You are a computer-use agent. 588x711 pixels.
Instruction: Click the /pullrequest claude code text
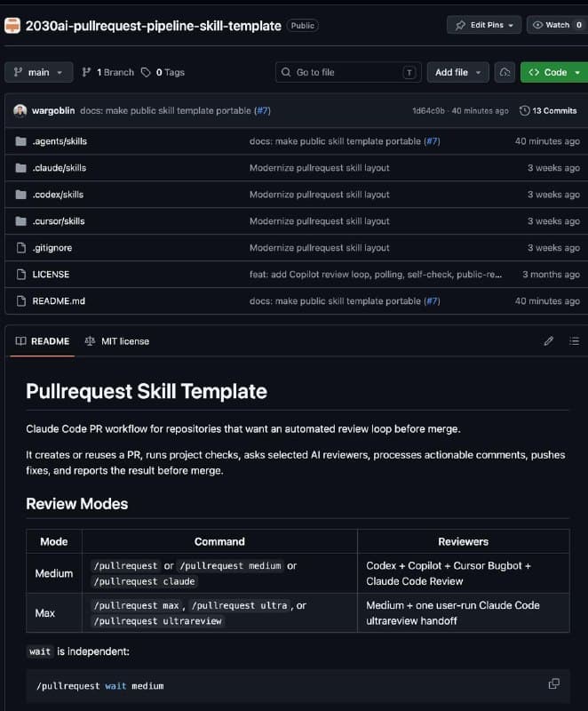(x=144, y=581)
